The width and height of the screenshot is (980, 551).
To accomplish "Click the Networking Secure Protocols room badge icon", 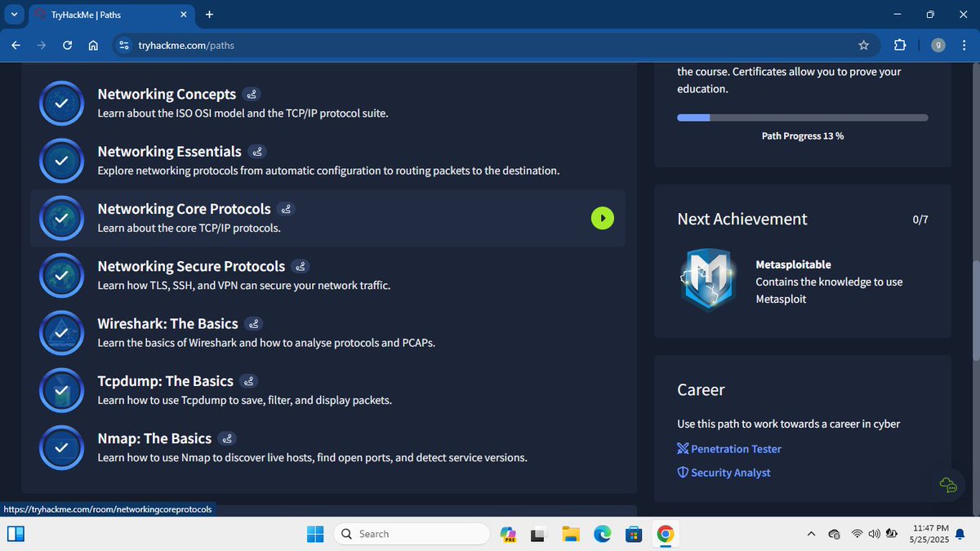I will 62,276.
